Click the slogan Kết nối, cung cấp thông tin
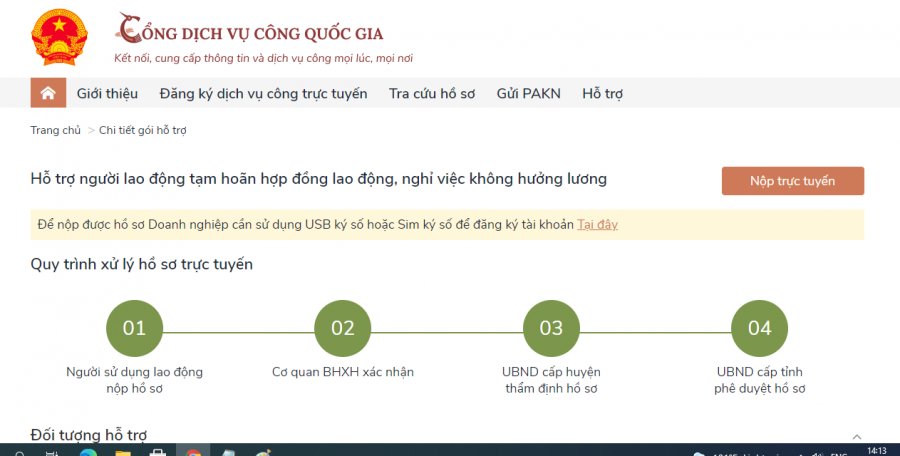The image size is (900, 456). coord(263,58)
